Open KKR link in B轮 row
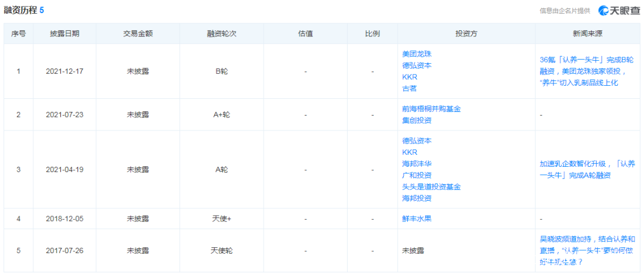This screenshot has height=274, width=644. [x=409, y=77]
